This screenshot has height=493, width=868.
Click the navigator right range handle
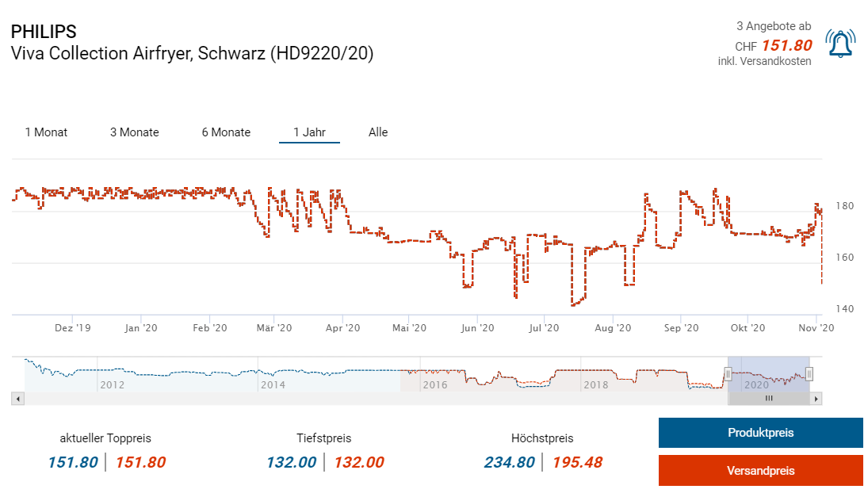click(x=809, y=374)
